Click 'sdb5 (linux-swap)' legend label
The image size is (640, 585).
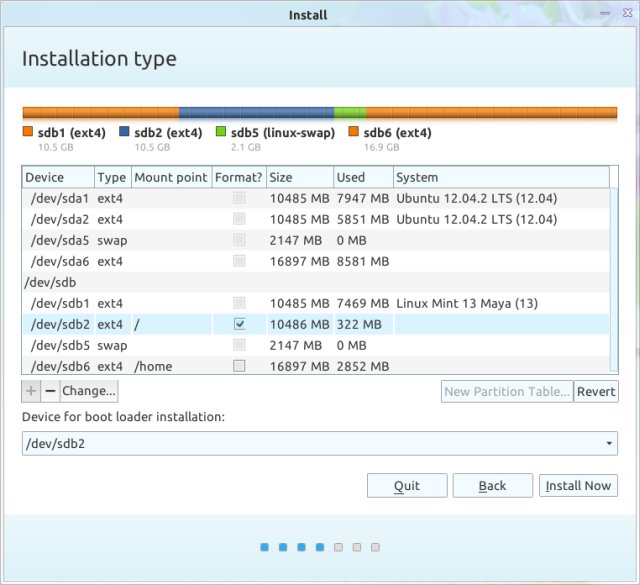(282, 133)
